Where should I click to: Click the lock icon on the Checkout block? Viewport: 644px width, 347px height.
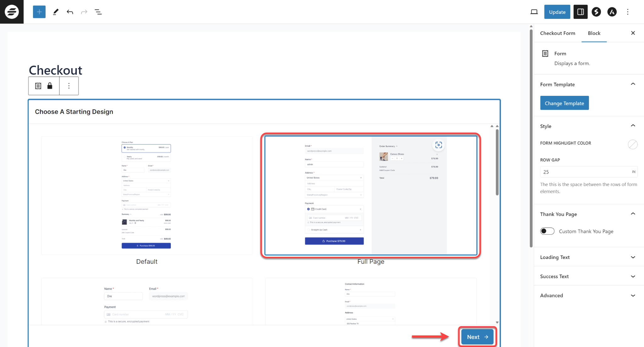click(50, 86)
